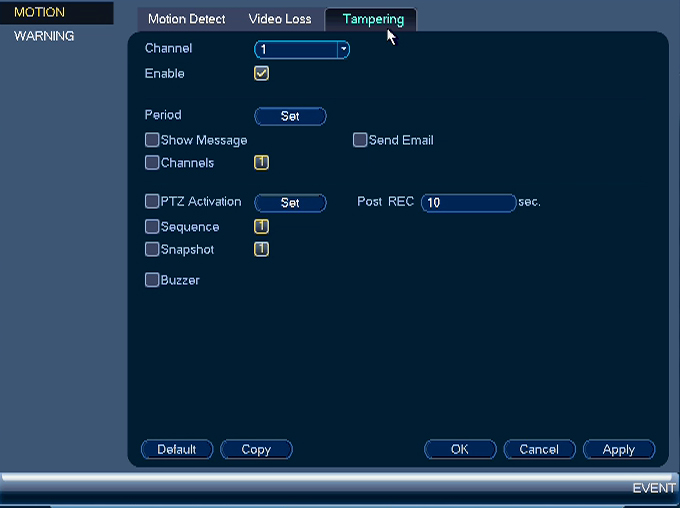The image size is (680, 508).
Task: Click the Copy button
Action: pos(256,449)
